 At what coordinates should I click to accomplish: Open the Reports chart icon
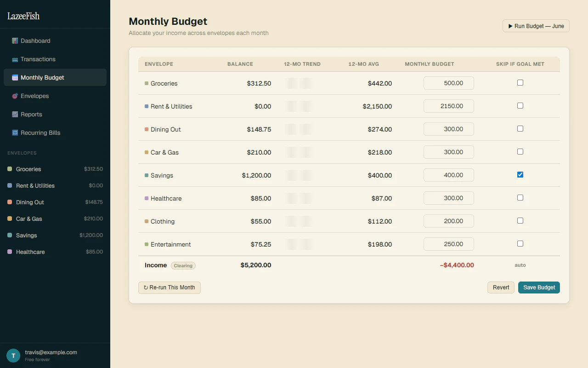15,115
